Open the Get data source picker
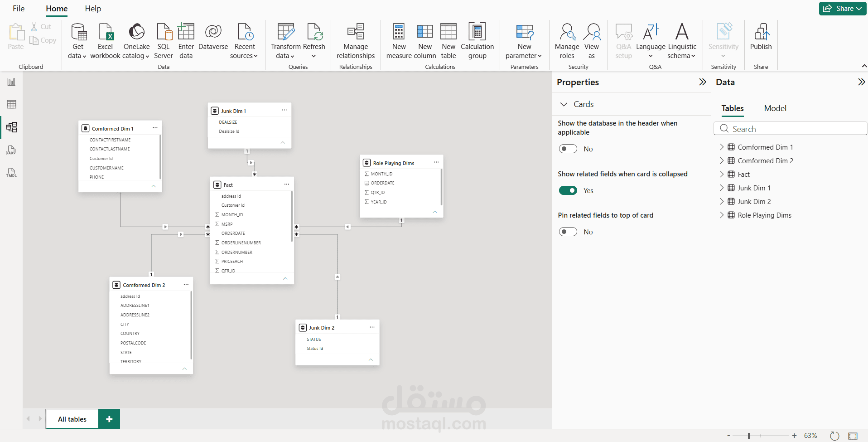The image size is (868, 442). pos(77,41)
